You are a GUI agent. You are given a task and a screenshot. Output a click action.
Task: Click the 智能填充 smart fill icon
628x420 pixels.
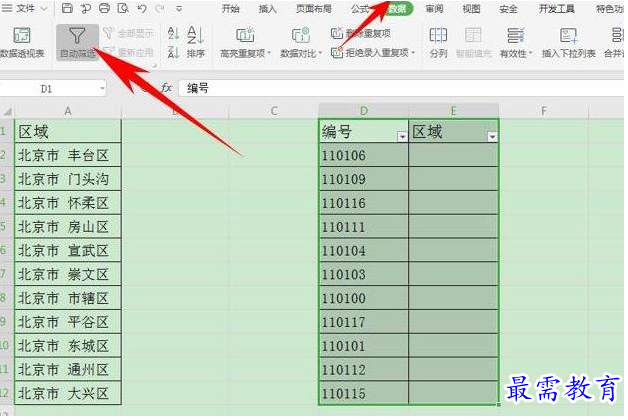(x=473, y=42)
